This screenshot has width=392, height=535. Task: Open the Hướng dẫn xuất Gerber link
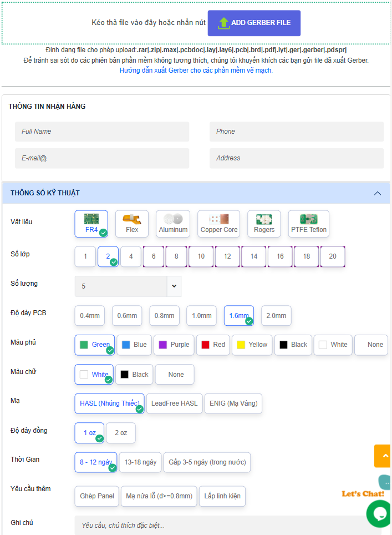(196, 70)
